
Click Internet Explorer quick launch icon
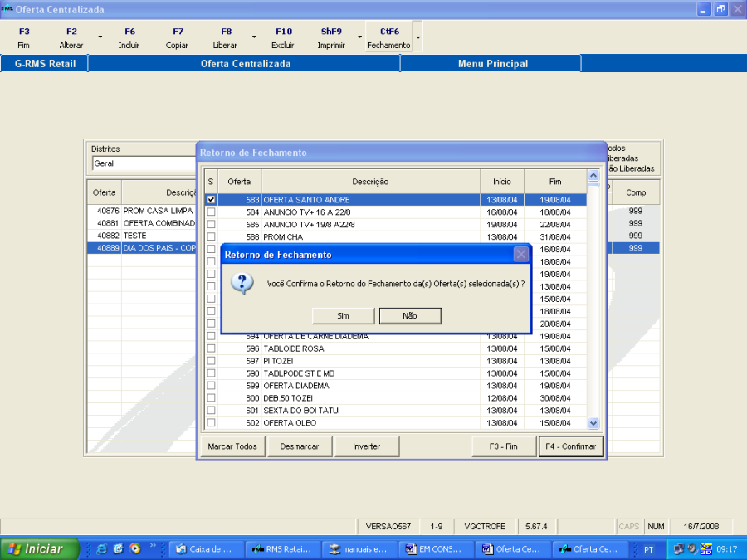click(x=102, y=549)
